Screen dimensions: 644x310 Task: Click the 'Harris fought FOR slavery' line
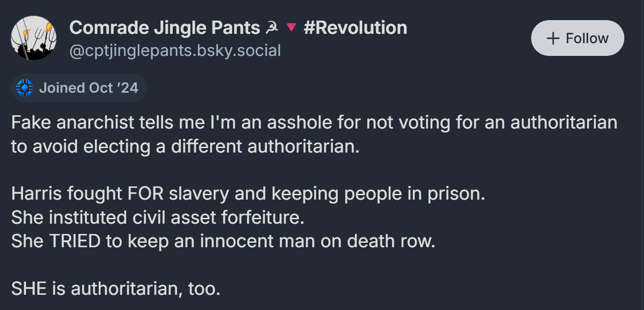[x=248, y=194]
